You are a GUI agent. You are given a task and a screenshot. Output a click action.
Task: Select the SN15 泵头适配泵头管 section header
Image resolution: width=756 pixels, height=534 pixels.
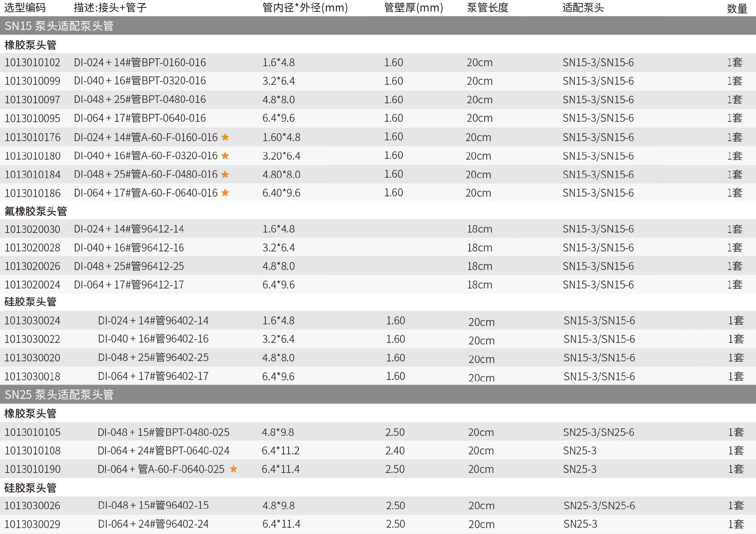point(59,26)
